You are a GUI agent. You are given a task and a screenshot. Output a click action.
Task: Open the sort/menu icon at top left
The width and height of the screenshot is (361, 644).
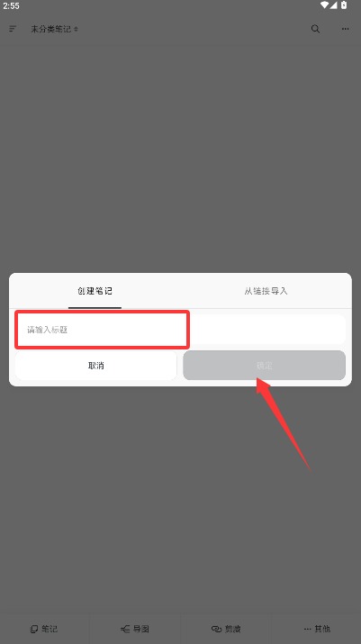[x=13, y=29]
